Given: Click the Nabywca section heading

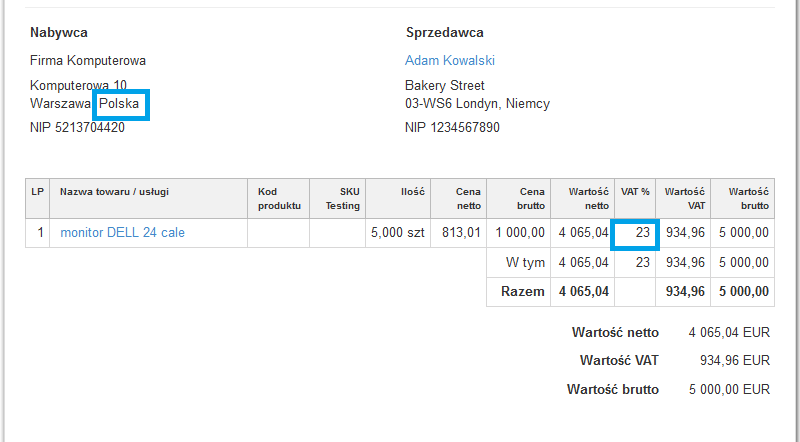Looking at the screenshot, I should point(59,33).
